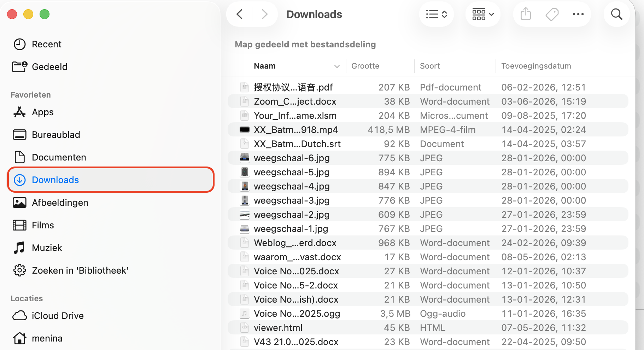Click the weegschaal-4.jpg thumbnail icon
This screenshot has height=350, width=644.
[x=245, y=186]
